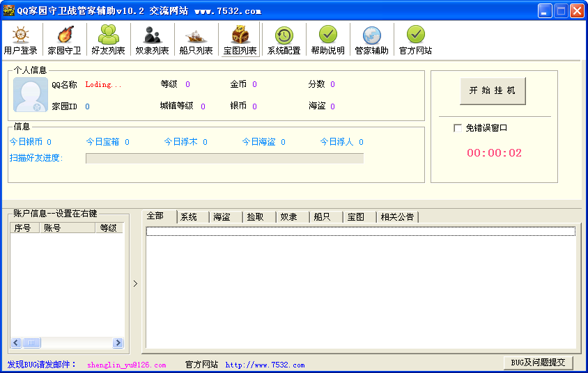The image size is (588, 373).
Task: Click the 今日浮木 label
Action: (180, 142)
